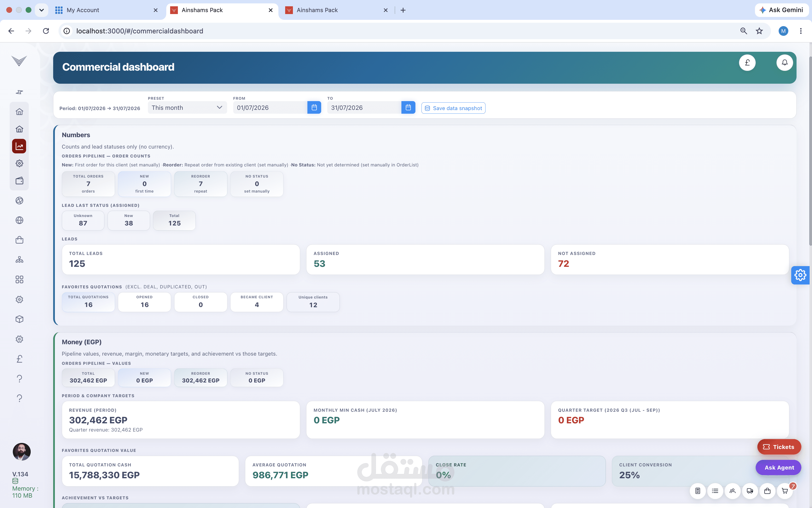Close the My Account tab

click(x=156, y=10)
